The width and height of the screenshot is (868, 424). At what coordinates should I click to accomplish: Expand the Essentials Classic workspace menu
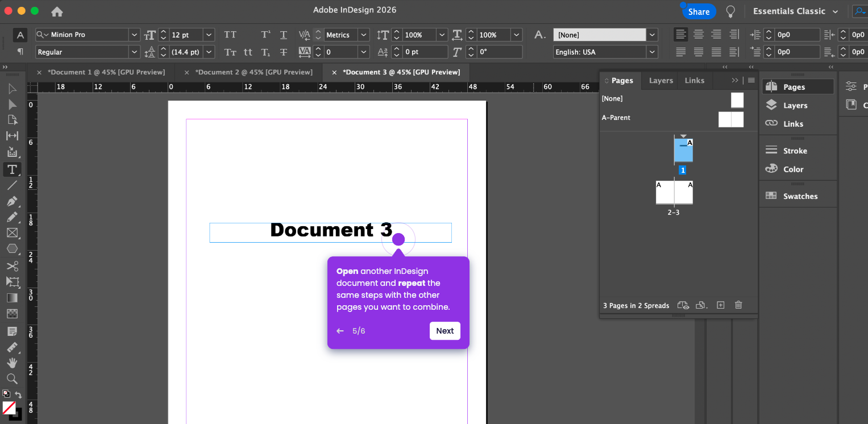click(x=795, y=11)
